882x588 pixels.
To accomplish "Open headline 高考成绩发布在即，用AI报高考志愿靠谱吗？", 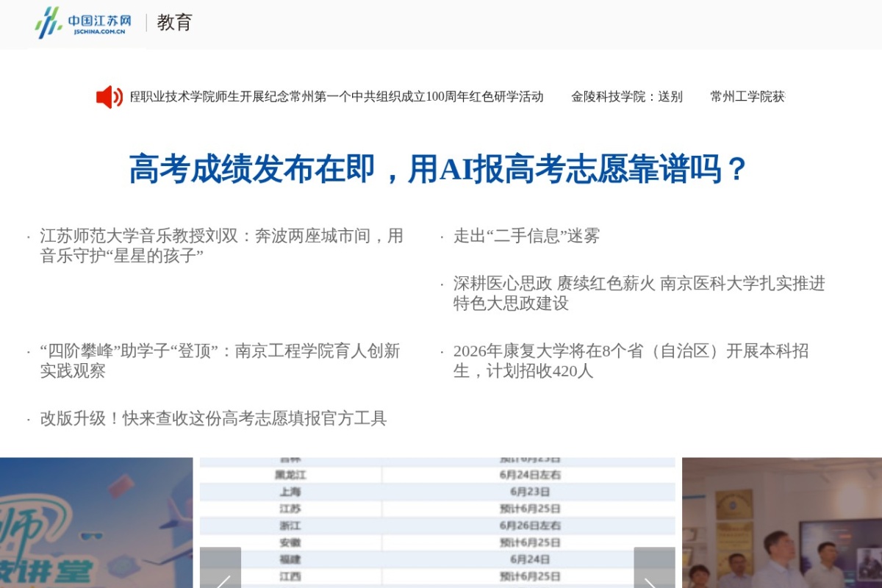I will 438,168.
